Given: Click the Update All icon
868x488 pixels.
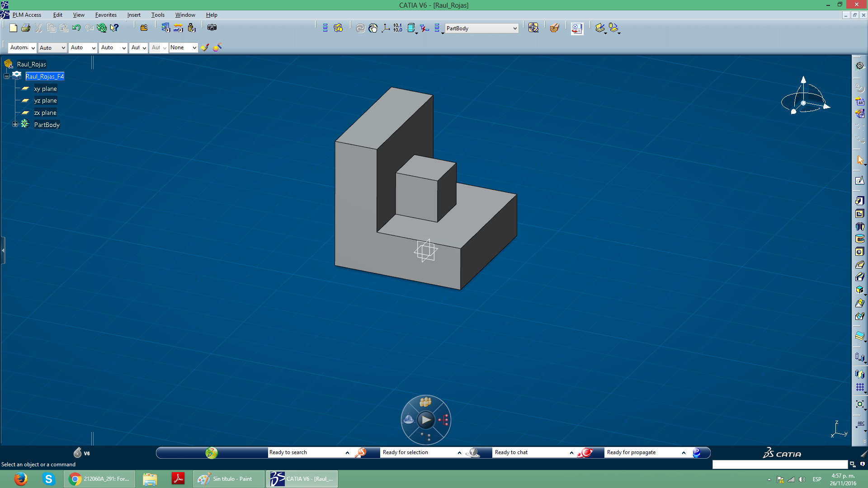Looking at the screenshot, I should (360, 28).
